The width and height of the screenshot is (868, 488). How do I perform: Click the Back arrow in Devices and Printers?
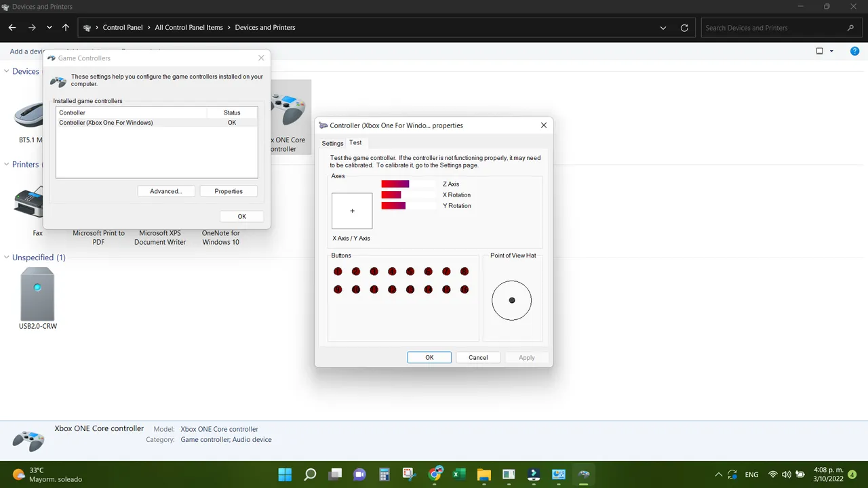point(12,28)
